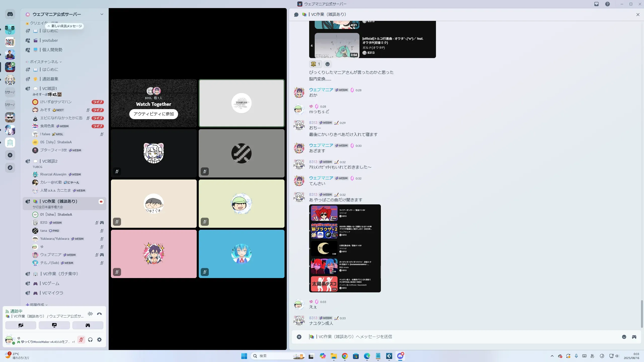Unmute the microphone
Image resolution: width=644 pixels, height=362 pixels.
[x=81, y=340]
